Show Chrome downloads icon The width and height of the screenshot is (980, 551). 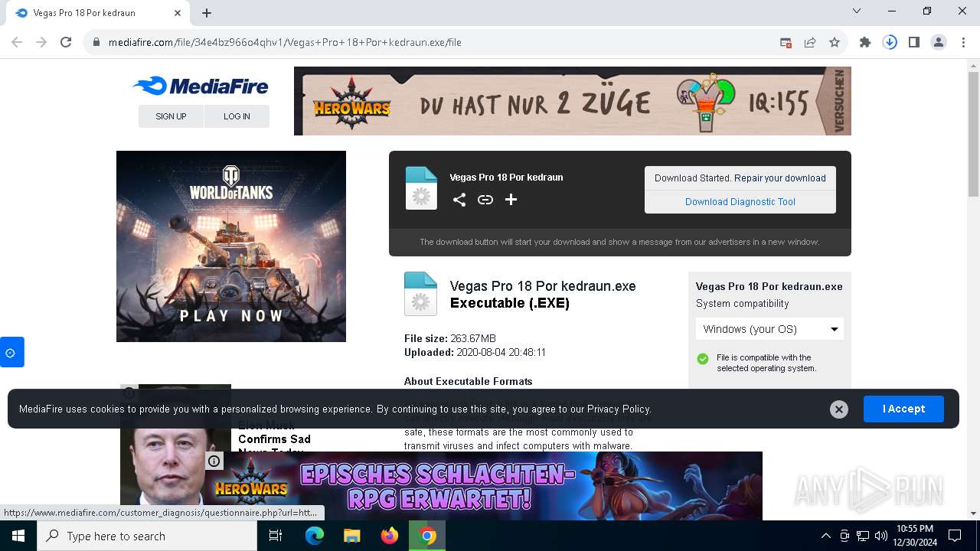coord(890,42)
